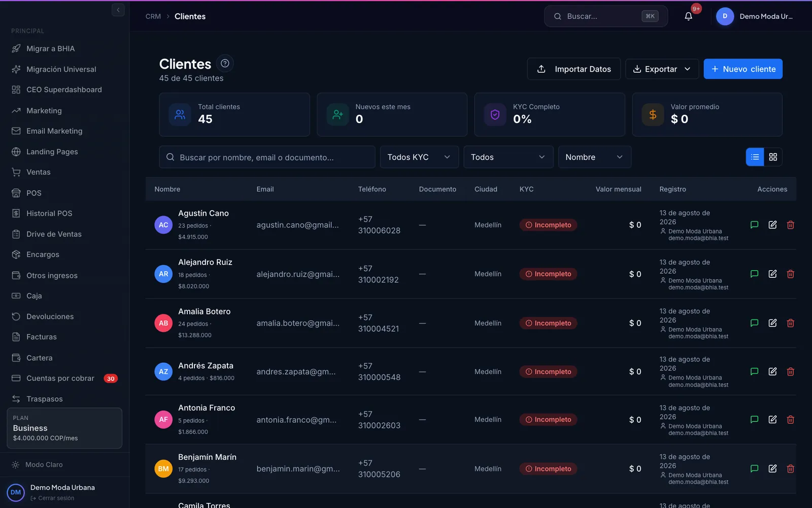
Task: Delete the Andrés Zapata client
Action: [x=790, y=372]
